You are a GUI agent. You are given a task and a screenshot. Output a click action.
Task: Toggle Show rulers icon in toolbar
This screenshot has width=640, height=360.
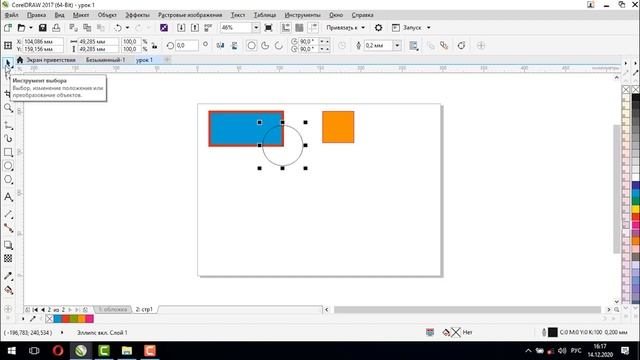286,28
